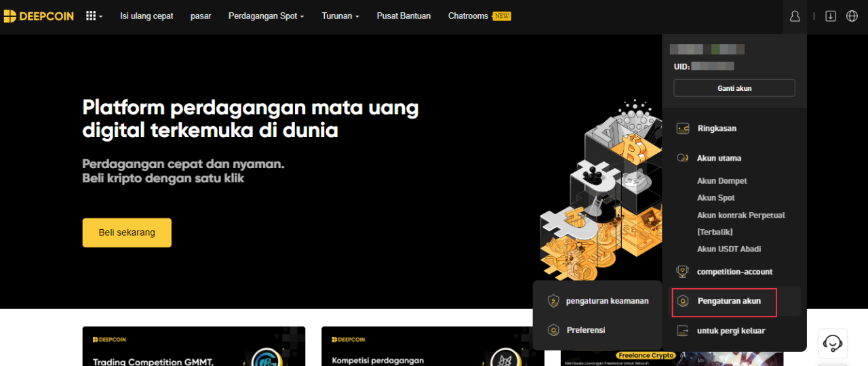Open Ringkasan from account menu

click(x=717, y=128)
